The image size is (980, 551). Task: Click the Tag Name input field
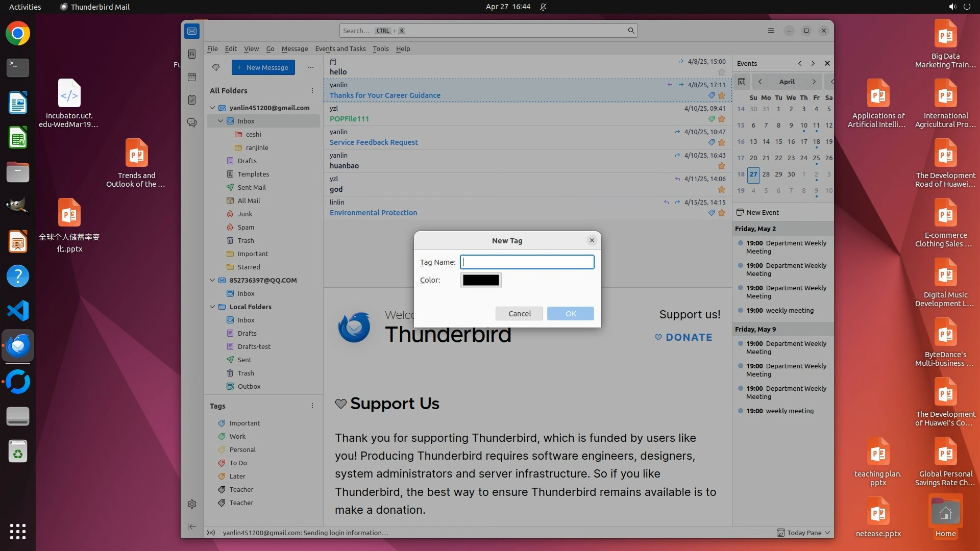(527, 262)
